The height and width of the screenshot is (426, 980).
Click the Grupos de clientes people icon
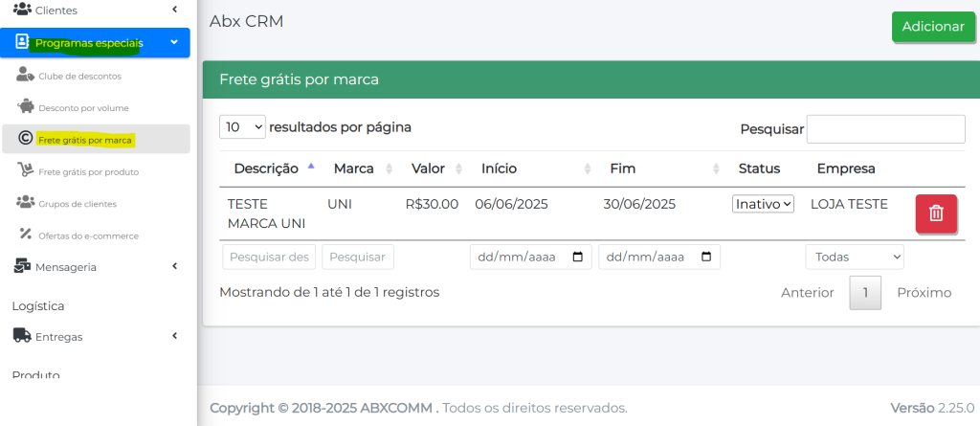coord(26,203)
